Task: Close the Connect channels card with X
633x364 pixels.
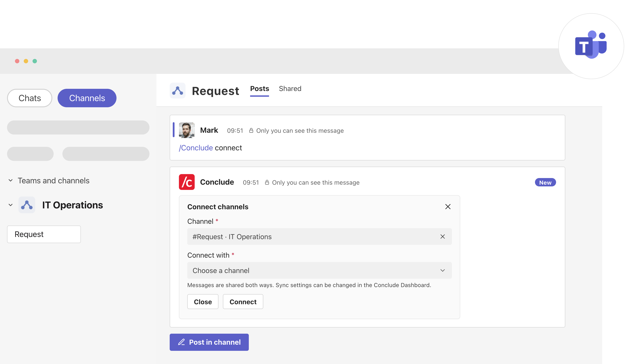Action: (447, 207)
